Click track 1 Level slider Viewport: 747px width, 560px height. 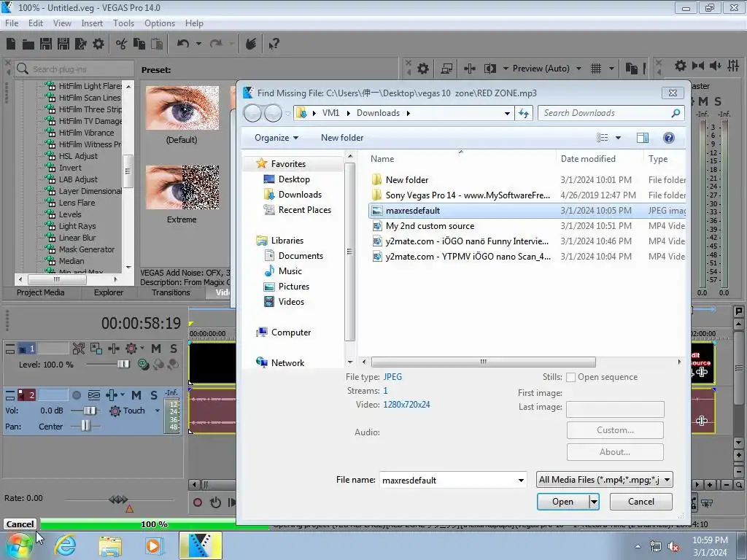point(123,365)
